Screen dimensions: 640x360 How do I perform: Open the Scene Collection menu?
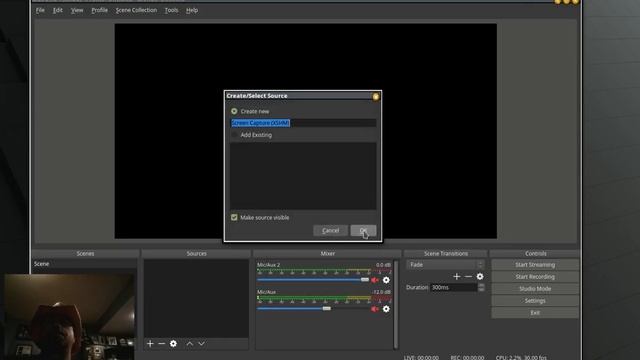(136, 10)
